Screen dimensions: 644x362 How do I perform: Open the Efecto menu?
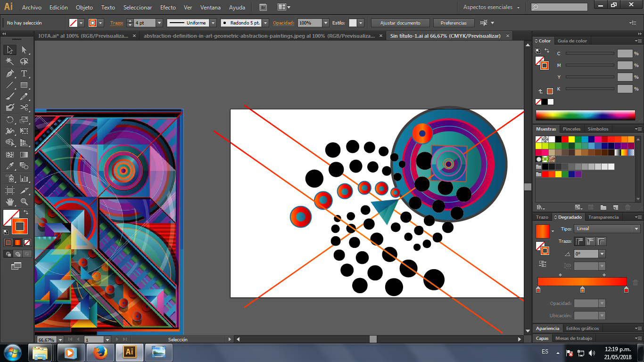coord(168,8)
